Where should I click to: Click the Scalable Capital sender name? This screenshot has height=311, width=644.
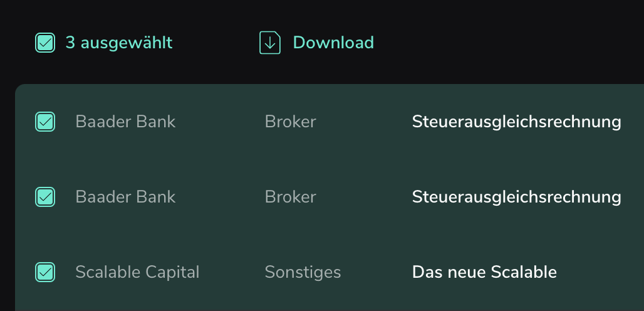click(137, 272)
